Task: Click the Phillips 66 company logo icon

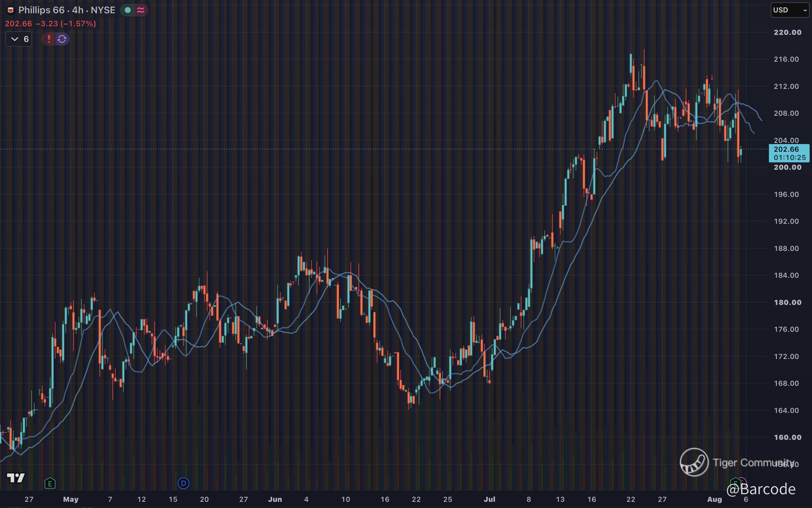Action: [x=11, y=10]
